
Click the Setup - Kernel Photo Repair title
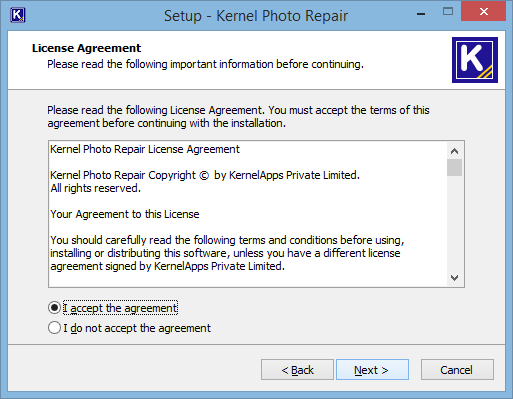[256, 16]
